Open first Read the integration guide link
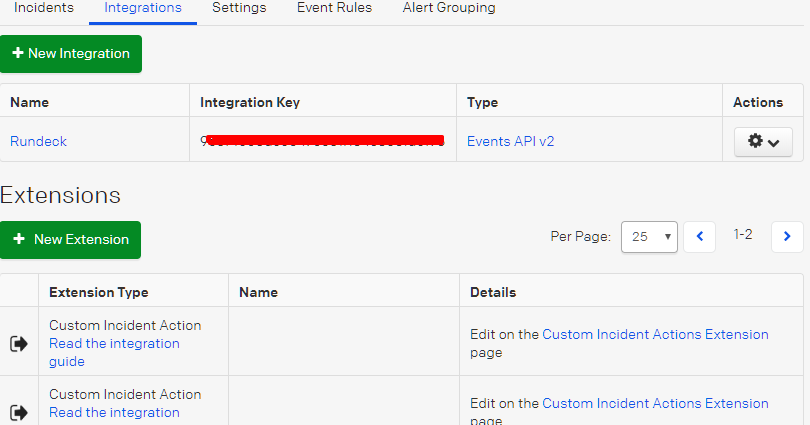The height and width of the screenshot is (425, 810). [x=114, y=352]
